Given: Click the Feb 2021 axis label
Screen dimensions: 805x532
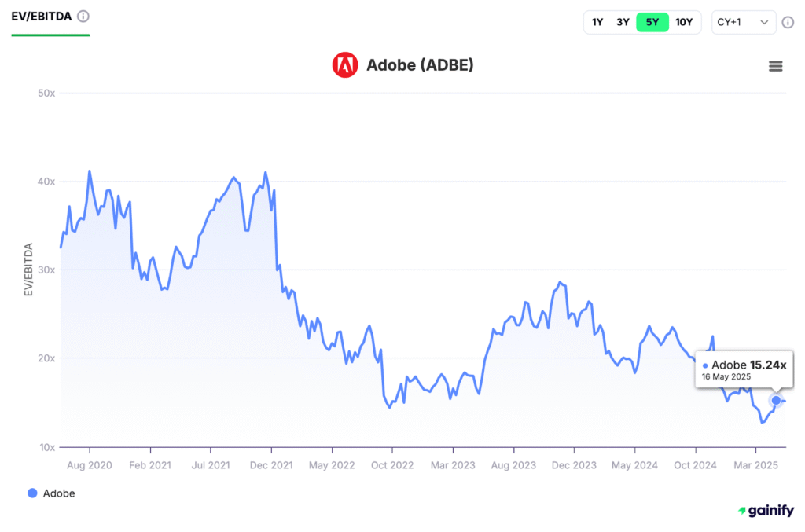Looking at the screenshot, I should coord(150,465).
